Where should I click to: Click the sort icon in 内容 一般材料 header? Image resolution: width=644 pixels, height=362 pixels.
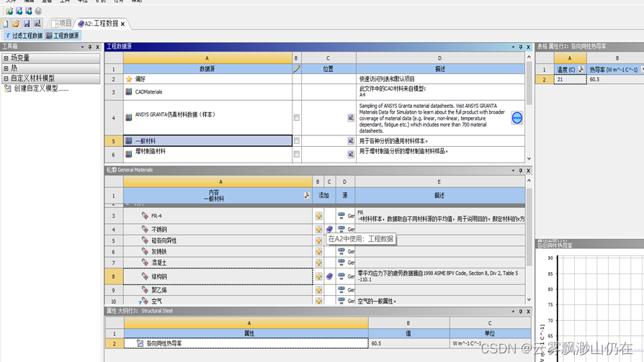[x=307, y=195]
